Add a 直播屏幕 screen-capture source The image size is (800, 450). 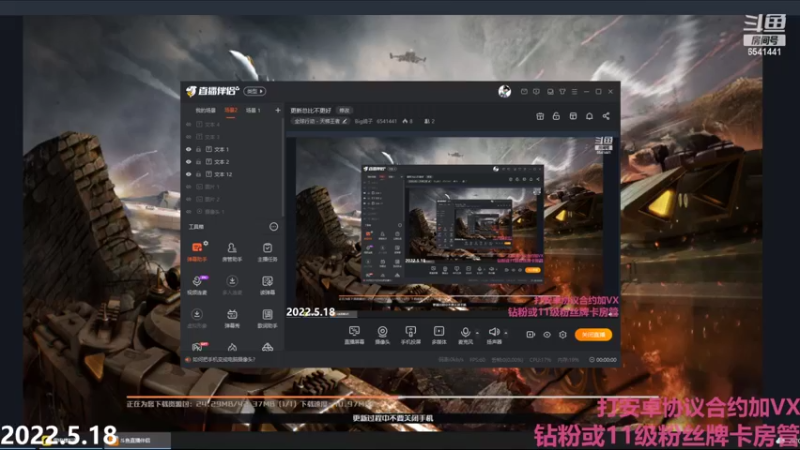pos(354,335)
